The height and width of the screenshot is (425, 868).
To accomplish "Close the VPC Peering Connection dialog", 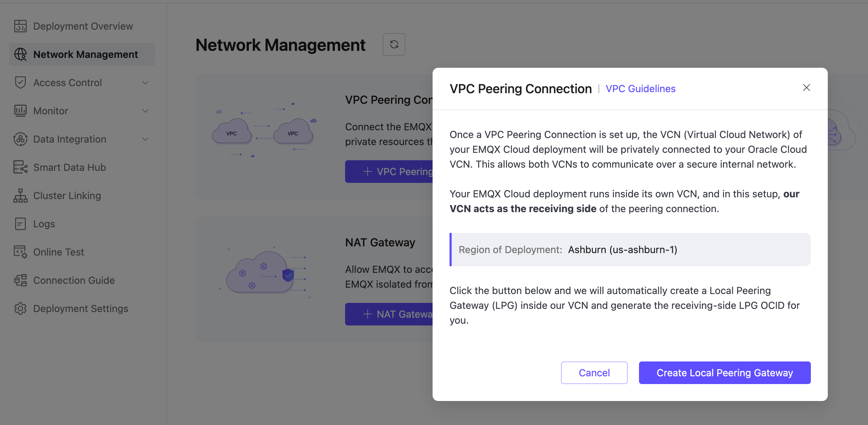I will click(806, 88).
